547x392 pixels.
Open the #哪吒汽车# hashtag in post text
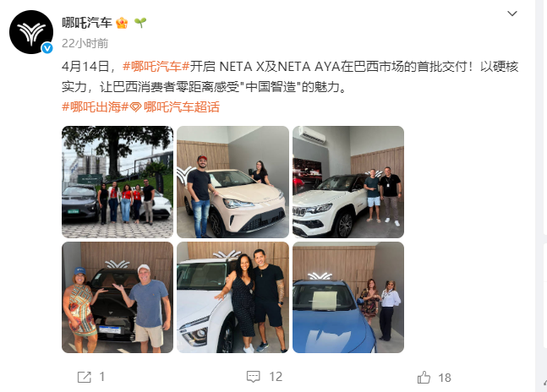click(x=156, y=66)
